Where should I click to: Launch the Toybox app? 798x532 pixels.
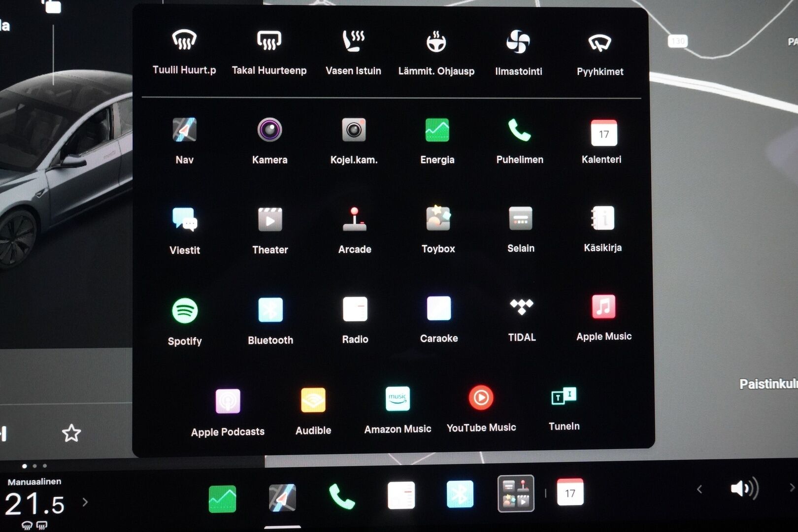438,229
